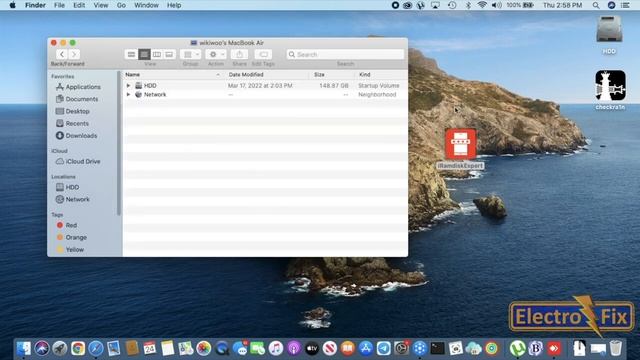Open the Finder menu

(x=35, y=5)
